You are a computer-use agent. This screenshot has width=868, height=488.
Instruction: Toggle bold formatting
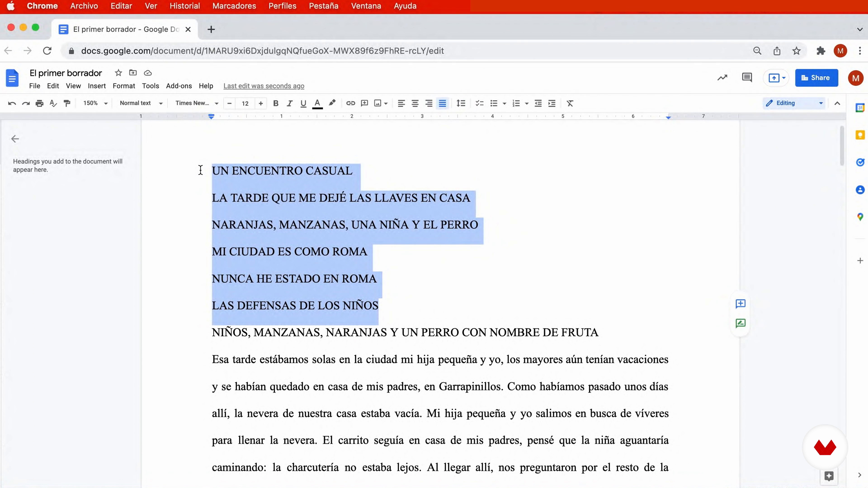point(276,103)
